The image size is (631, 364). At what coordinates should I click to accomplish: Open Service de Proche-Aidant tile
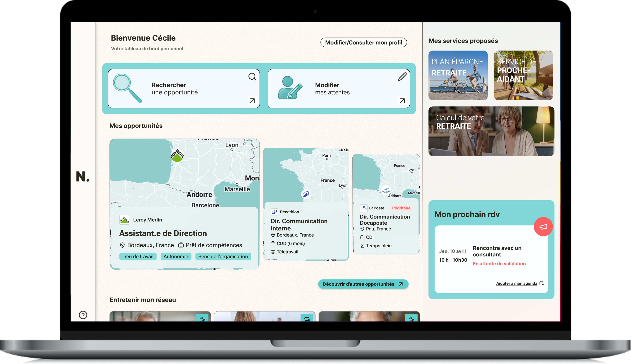coord(523,76)
